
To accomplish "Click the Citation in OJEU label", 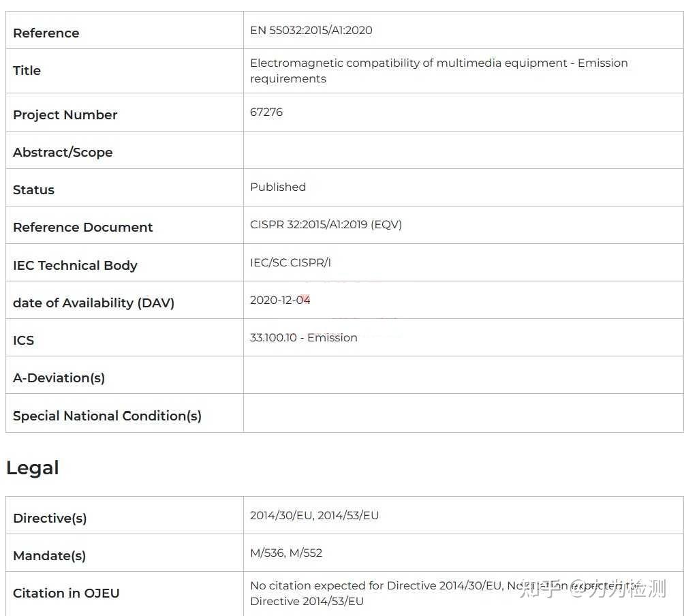I will pyautogui.click(x=66, y=593).
